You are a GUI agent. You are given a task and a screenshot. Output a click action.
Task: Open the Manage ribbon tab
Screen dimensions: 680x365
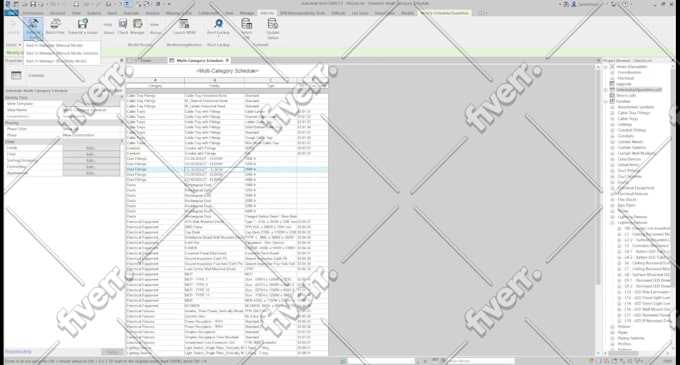(247, 13)
